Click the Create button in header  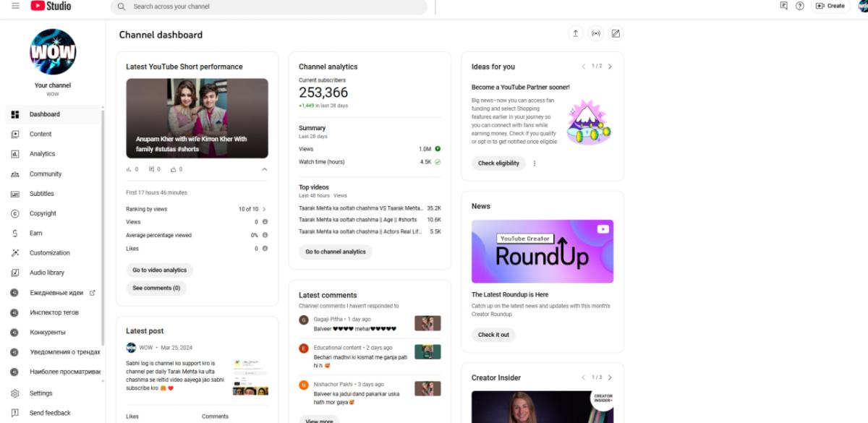point(830,6)
